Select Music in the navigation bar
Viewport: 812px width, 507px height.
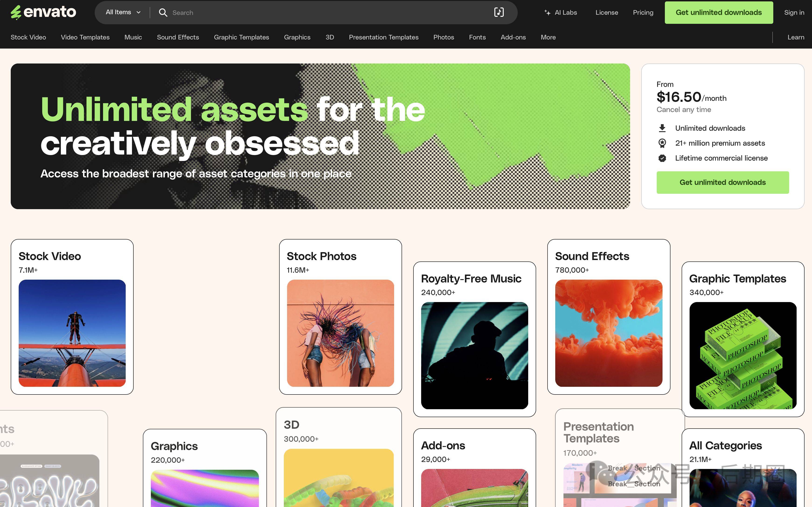point(133,37)
